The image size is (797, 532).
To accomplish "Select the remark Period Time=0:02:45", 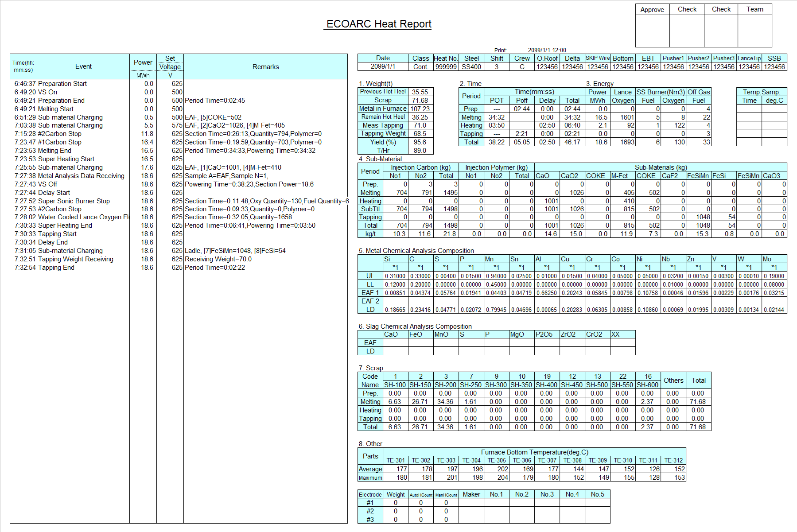I will point(215,100).
